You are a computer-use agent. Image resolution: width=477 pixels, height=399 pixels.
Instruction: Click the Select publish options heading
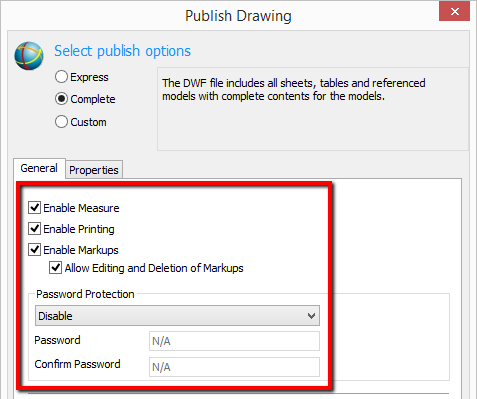coord(122,51)
